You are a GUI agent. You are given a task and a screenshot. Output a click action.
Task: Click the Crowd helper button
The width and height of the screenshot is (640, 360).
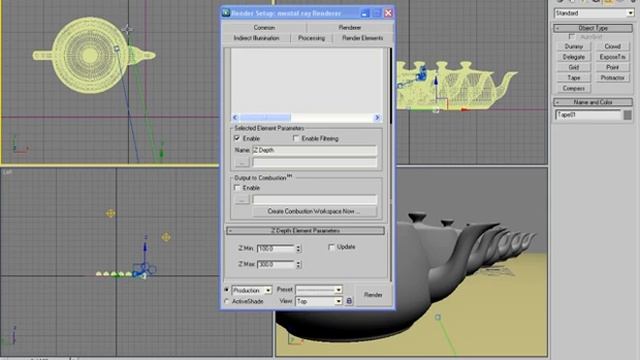(x=612, y=47)
